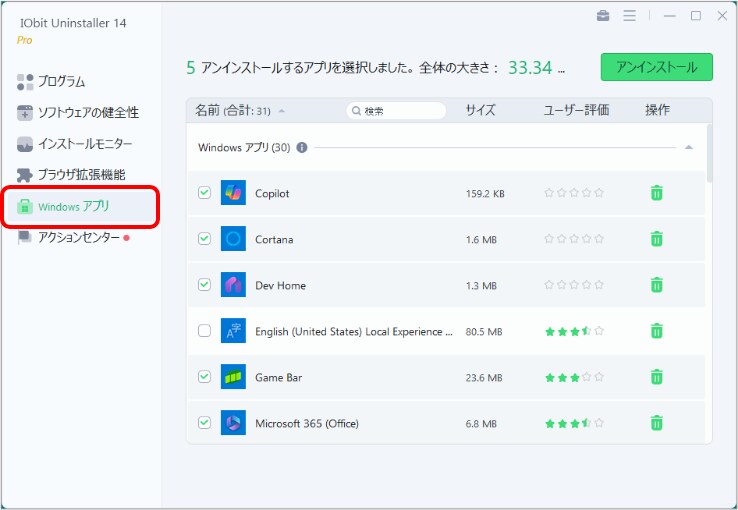This screenshot has width=738, height=510.
Task: Uncheck the Copilot checkbox
Action: [x=204, y=192]
